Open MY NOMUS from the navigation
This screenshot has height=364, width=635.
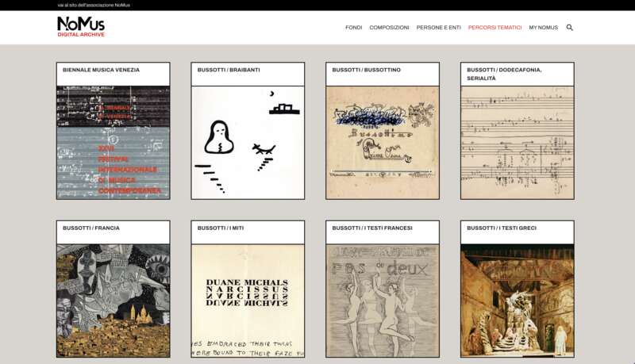[544, 28]
